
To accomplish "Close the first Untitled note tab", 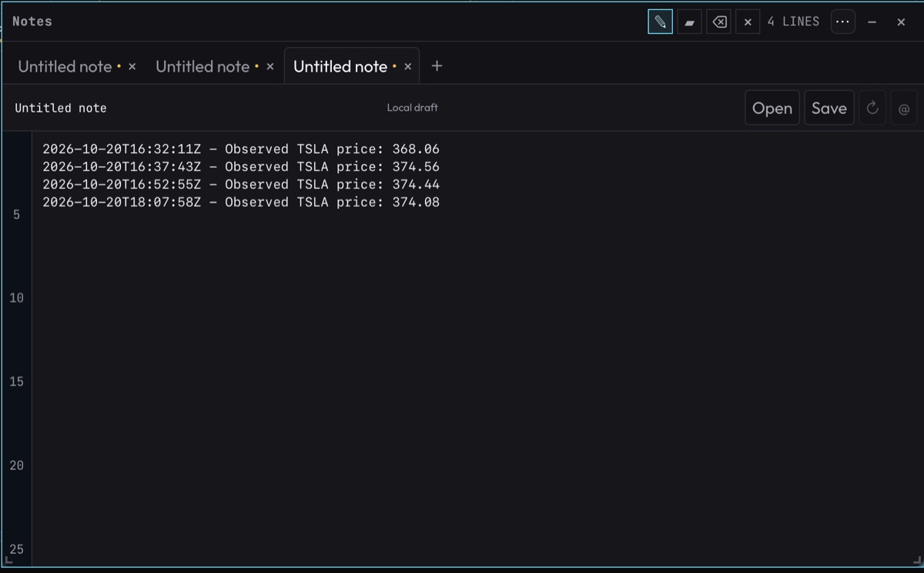I will 132,66.
